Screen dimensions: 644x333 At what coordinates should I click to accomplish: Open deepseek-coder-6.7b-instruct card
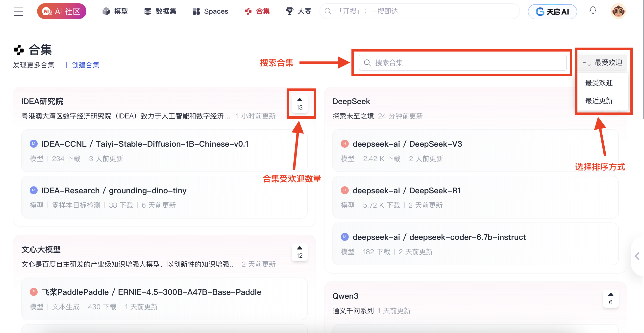[475, 244]
